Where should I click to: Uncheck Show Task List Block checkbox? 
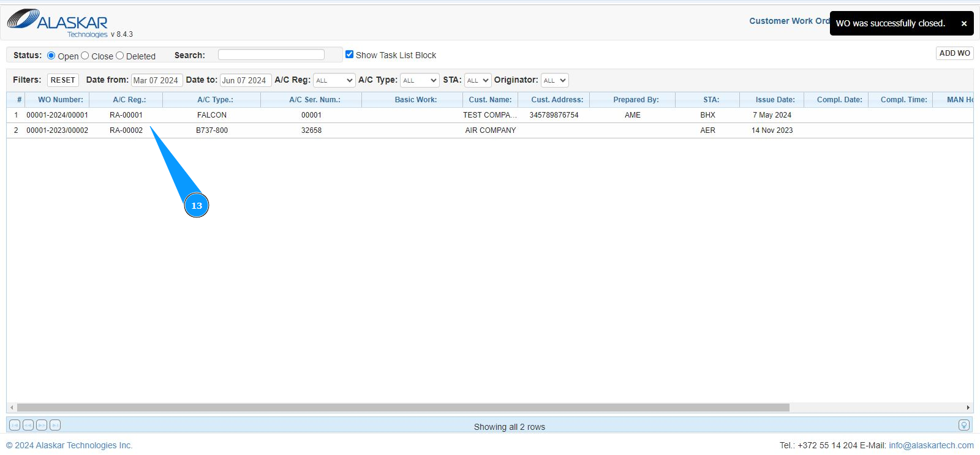[x=350, y=55]
